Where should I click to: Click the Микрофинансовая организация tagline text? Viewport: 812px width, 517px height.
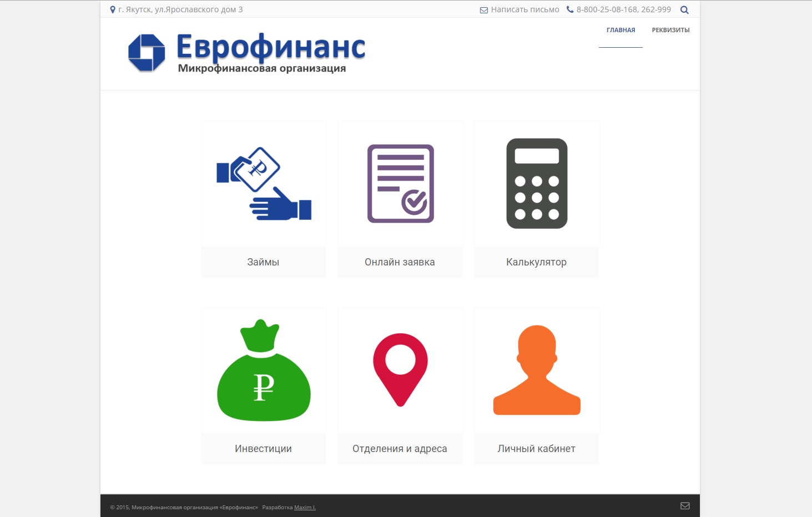click(262, 68)
